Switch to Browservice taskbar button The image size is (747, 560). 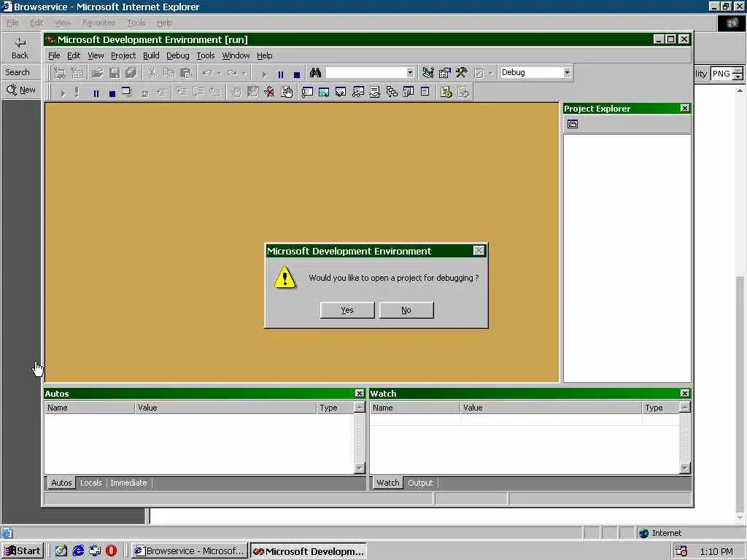click(190, 551)
